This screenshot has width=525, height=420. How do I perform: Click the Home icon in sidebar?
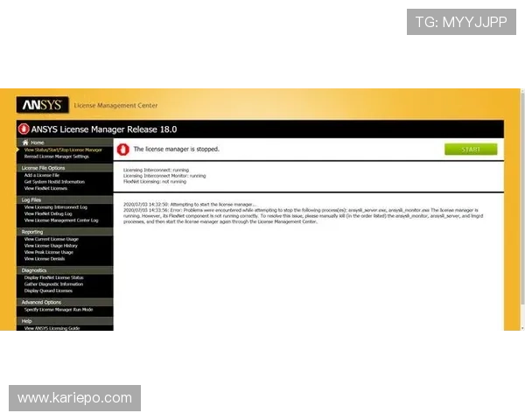point(25,142)
